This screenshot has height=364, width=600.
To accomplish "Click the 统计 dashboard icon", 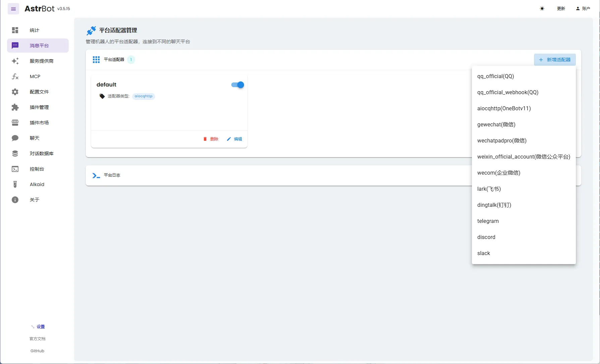I will pyautogui.click(x=15, y=30).
